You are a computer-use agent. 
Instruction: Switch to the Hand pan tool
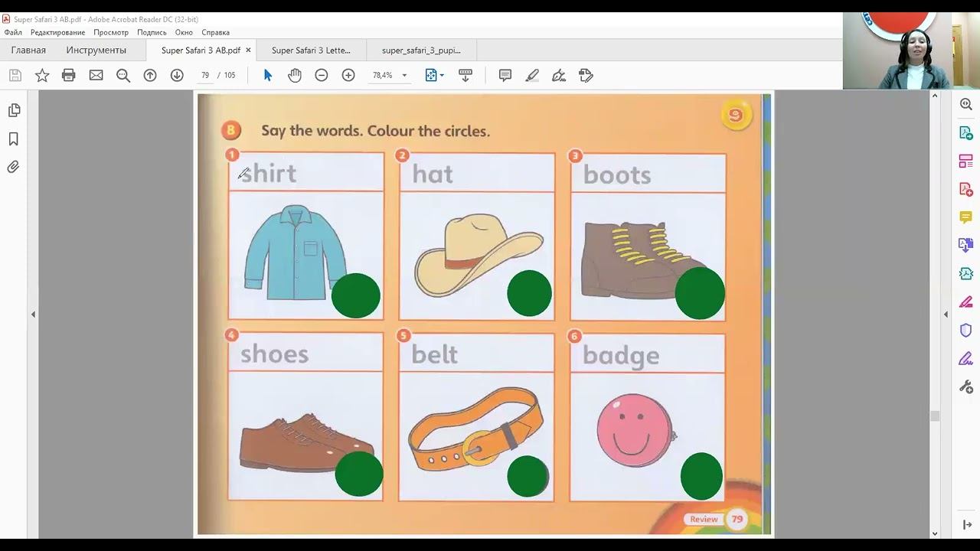[295, 75]
